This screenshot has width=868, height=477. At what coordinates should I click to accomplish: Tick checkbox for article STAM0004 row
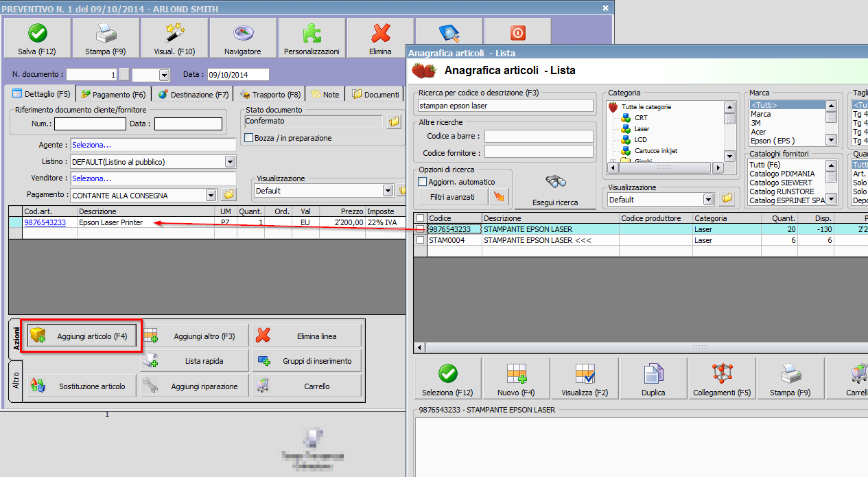tap(421, 240)
